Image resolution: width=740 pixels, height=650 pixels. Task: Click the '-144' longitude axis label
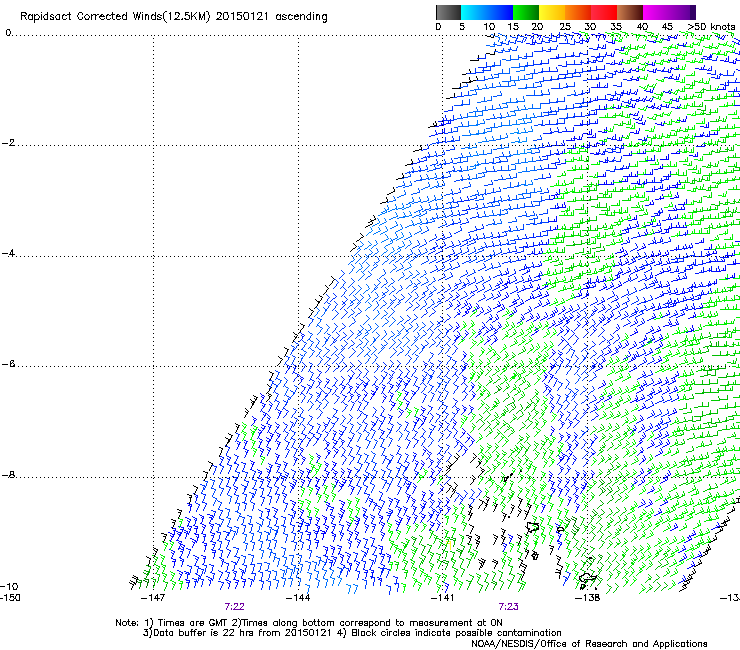tap(298, 598)
